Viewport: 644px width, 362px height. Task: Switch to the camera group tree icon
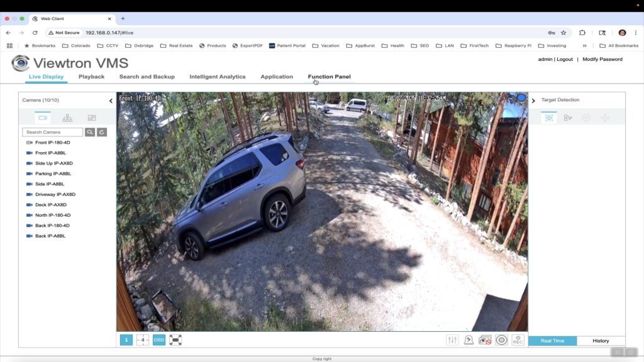click(x=67, y=118)
